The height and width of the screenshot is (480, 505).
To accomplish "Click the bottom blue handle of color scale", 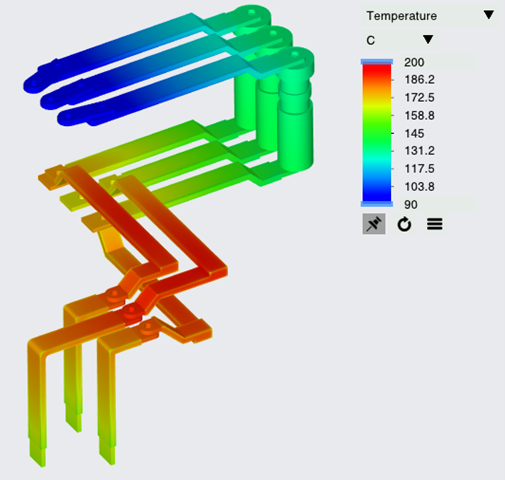I will 377,204.
